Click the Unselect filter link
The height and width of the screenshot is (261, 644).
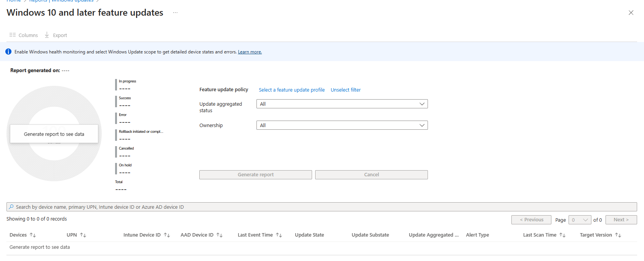pos(346,90)
